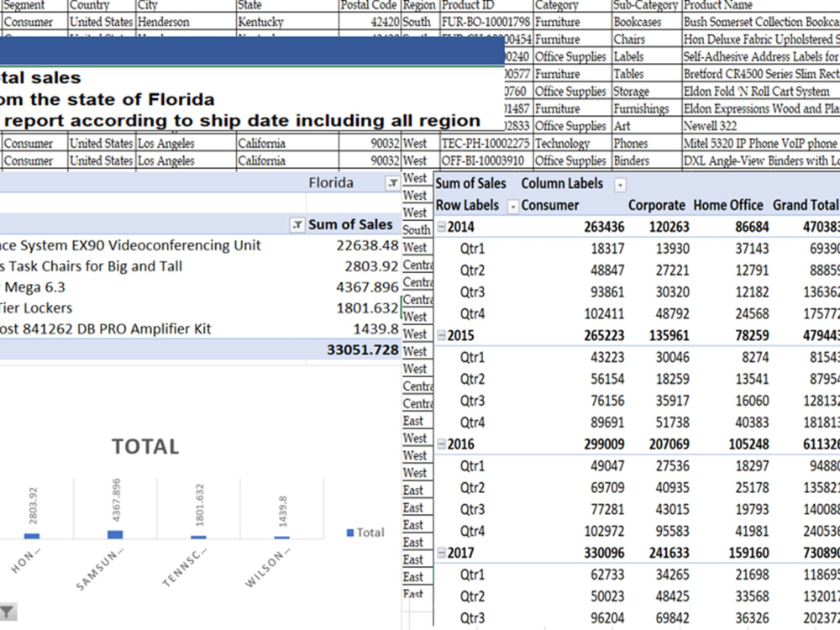Screen dimensions: 840x630
Task: Collapse the 2015 year group
Action: pyautogui.click(x=442, y=335)
